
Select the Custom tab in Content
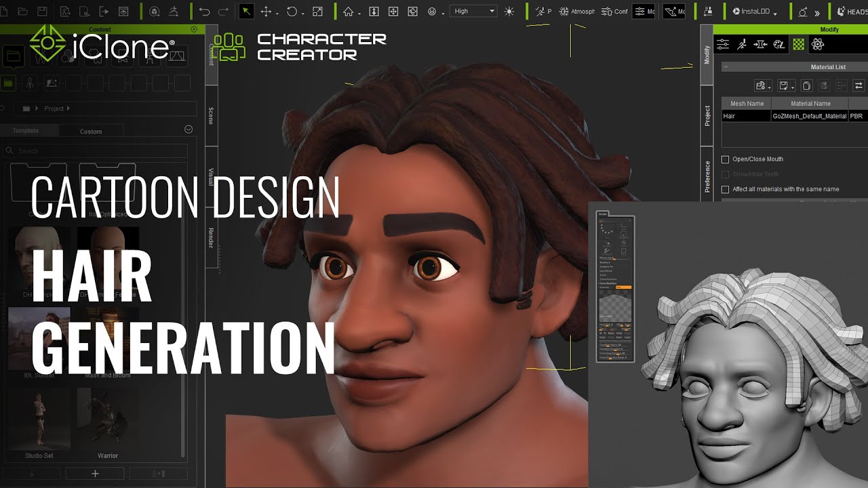[91, 131]
